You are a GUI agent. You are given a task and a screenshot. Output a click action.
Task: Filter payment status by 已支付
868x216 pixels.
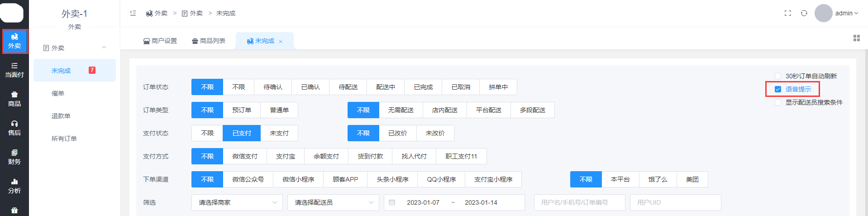[242, 133]
